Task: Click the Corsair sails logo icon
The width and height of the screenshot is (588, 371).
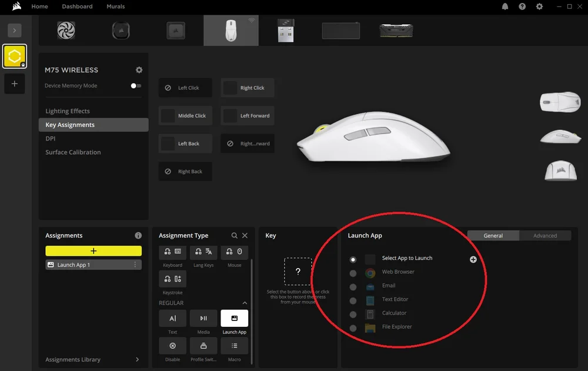Action: coord(16,6)
